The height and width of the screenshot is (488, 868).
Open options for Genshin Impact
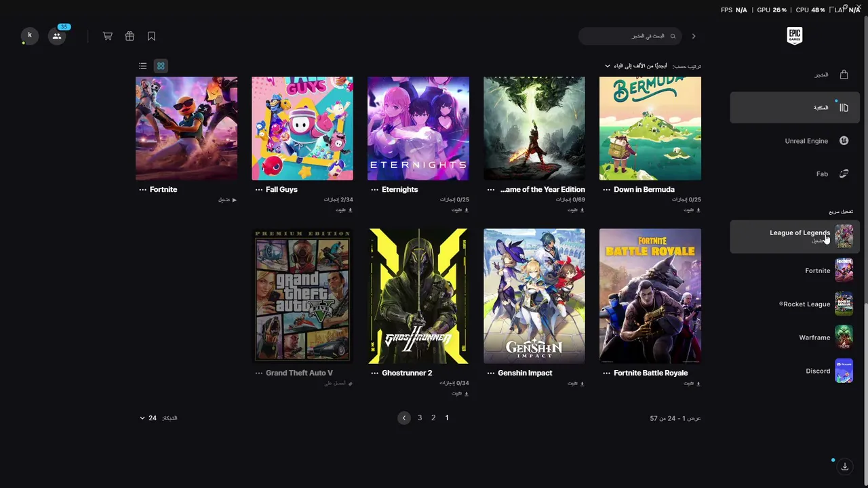point(490,373)
